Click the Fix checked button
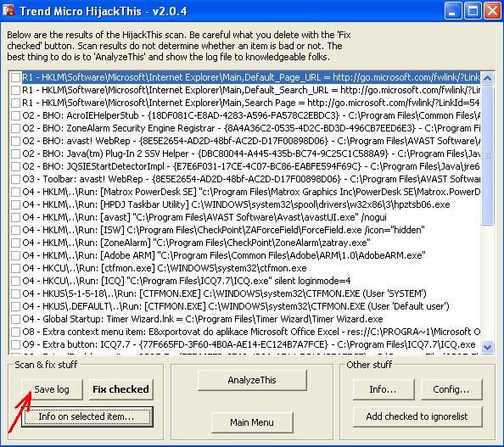 click(120, 389)
